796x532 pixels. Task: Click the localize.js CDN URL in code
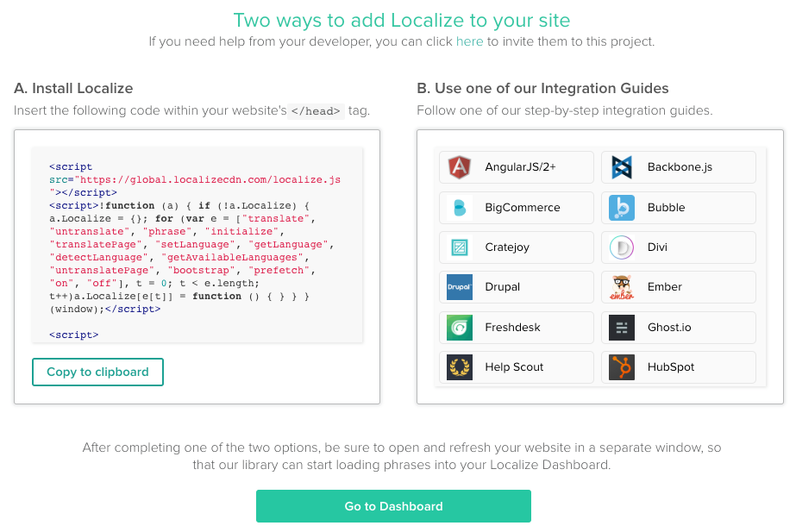pos(210,179)
